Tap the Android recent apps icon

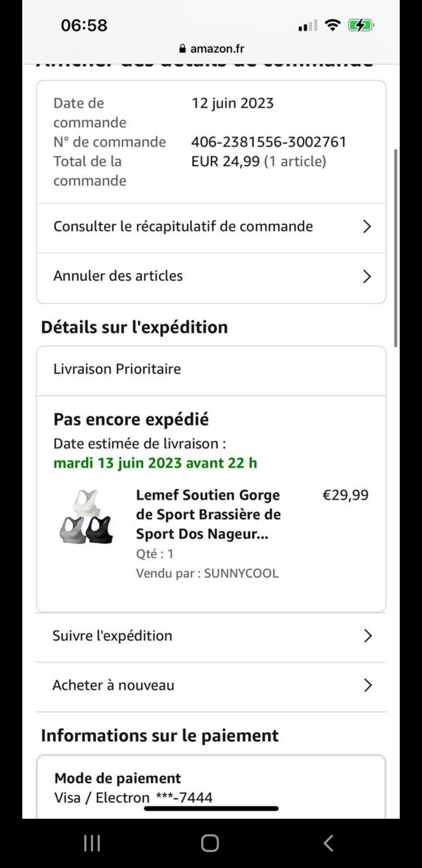click(92, 843)
